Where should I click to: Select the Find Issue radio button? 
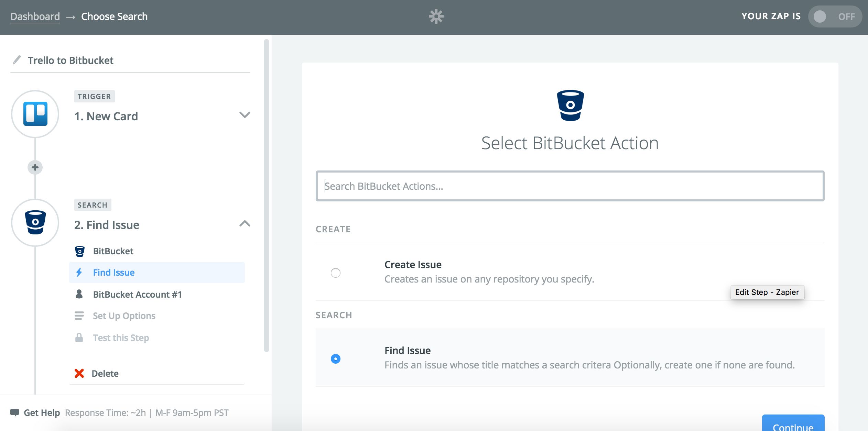click(x=335, y=359)
